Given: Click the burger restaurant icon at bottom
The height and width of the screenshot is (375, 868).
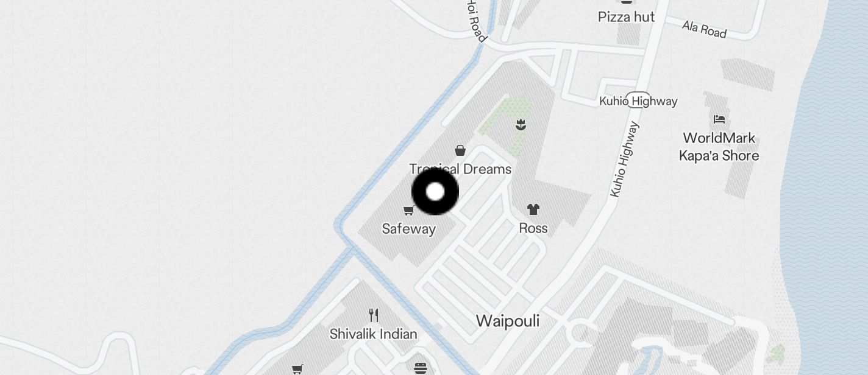Looking at the screenshot, I should click(x=420, y=368).
